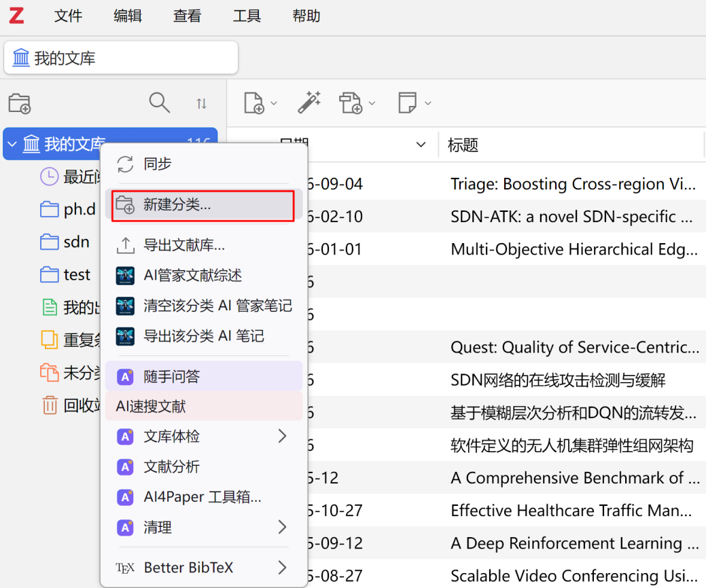Open the 文库体检 submenu arrow
The width and height of the screenshot is (706, 588).
pos(282,436)
